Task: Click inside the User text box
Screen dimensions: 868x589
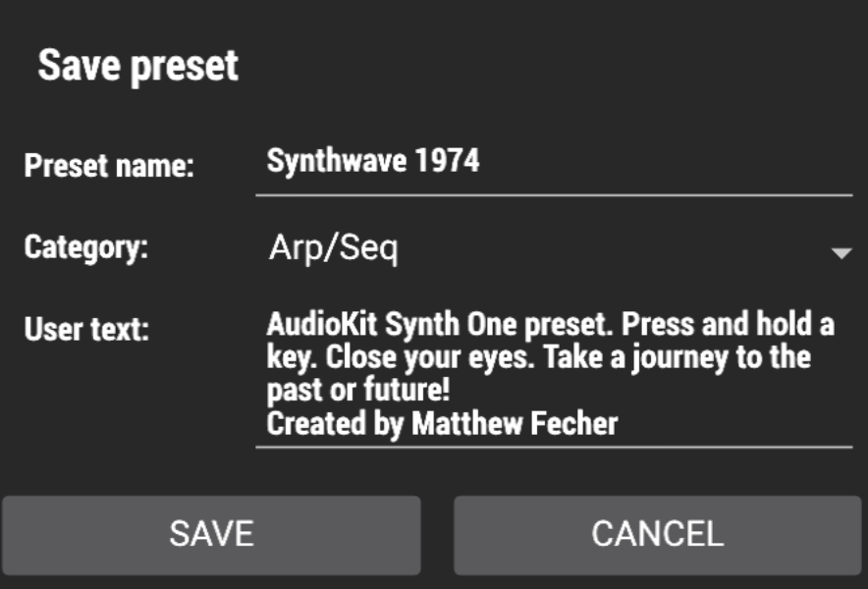Action: point(553,374)
